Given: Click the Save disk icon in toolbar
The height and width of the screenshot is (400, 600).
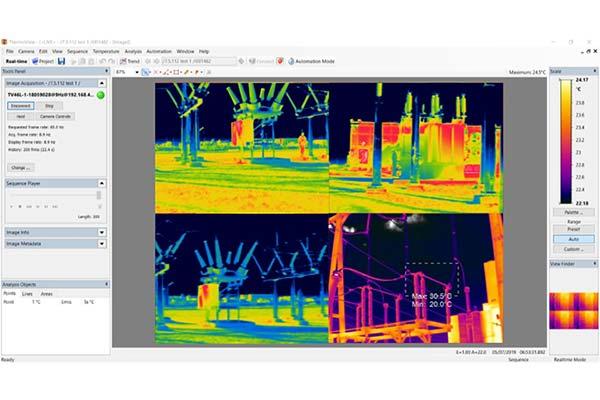Looking at the screenshot, I should (x=62, y=61).
